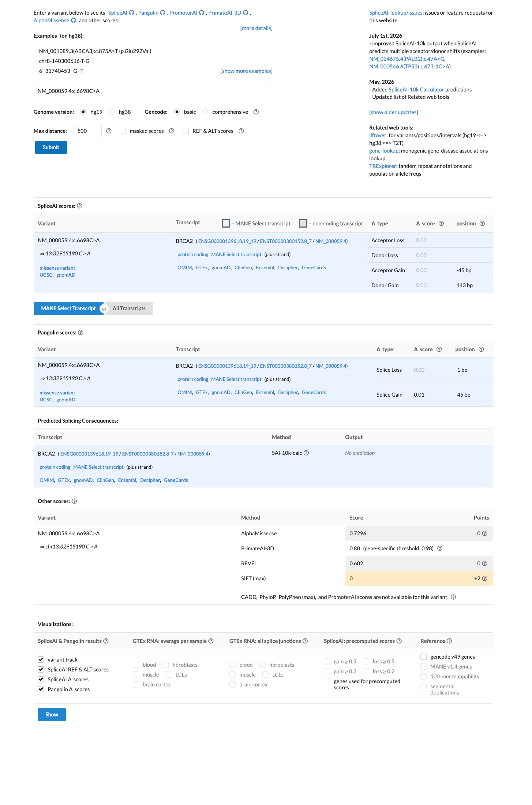532x805 pixels.
Task: Open the TRExplorer link
Action: (x=382, y=166)
